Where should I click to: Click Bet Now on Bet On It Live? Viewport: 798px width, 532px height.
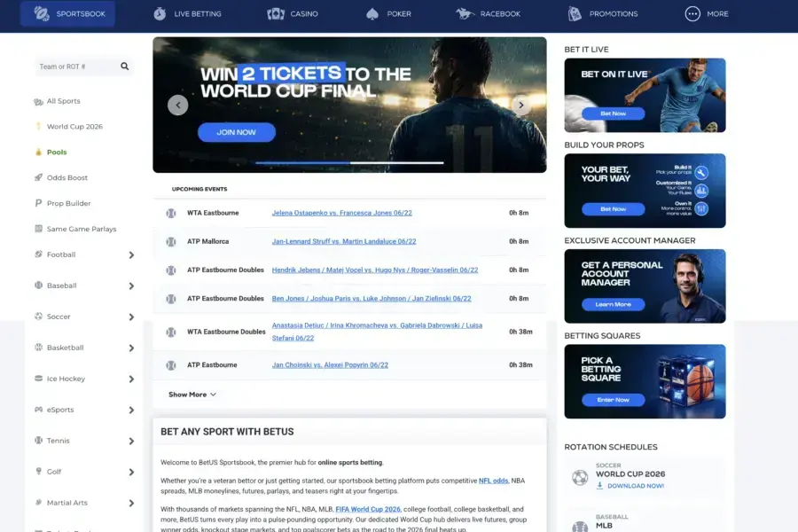pos(614,113)
